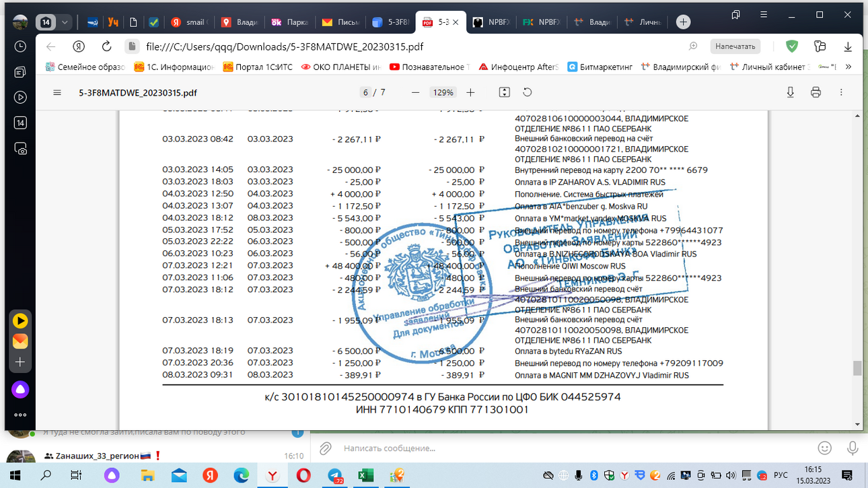Open browser downloads arrow icon
Image resolution: width=868 pixels, height=488 pixels.
click(848, 46)
